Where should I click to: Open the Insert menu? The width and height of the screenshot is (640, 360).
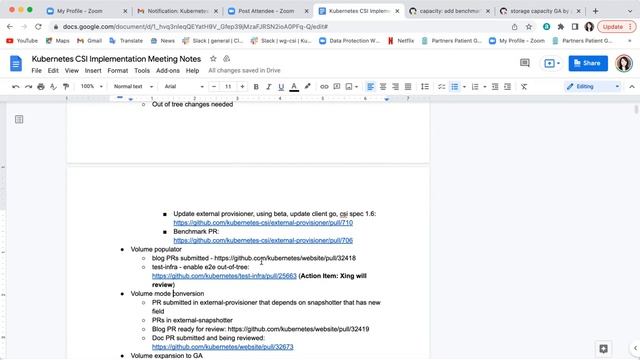(x=93, y=71)
